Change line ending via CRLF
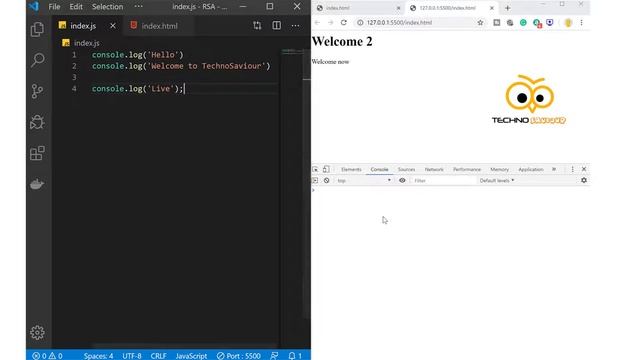This screenshot has height=360, width=640. point(158,356)
